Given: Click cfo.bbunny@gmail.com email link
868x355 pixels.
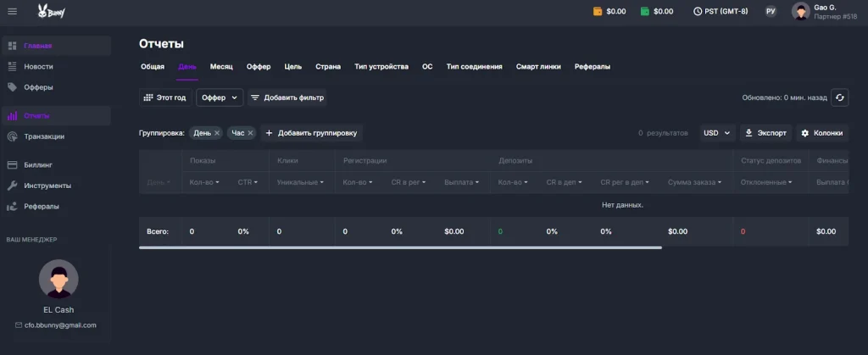Looking at the screenshot, I should [x=60, y=325].
